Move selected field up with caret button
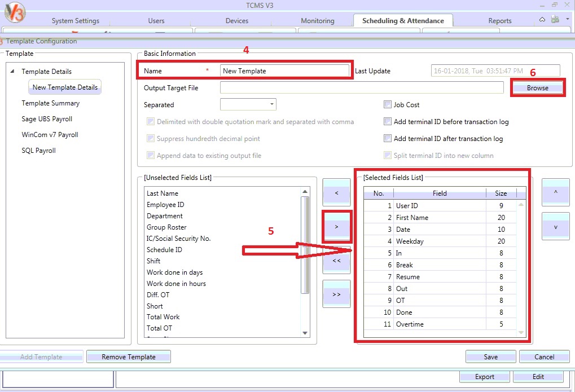Screen dimensions: 575x392 (x=555, y=192)
